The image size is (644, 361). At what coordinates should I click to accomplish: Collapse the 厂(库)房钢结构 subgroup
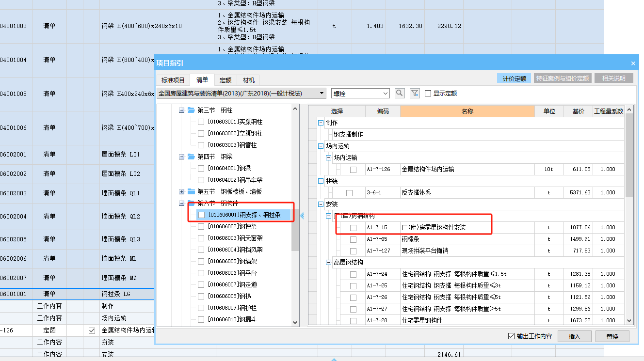[328, 216]
